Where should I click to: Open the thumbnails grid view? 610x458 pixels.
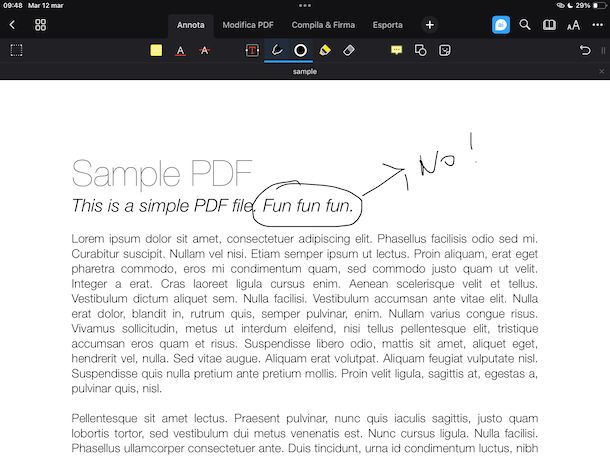coord(40,25)
